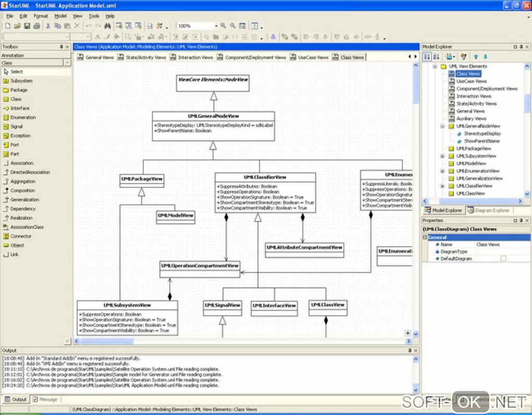The width and height of the screenshot is (532, 415).
Task: Click the zoom in magnifier icon
Action: 223,26
